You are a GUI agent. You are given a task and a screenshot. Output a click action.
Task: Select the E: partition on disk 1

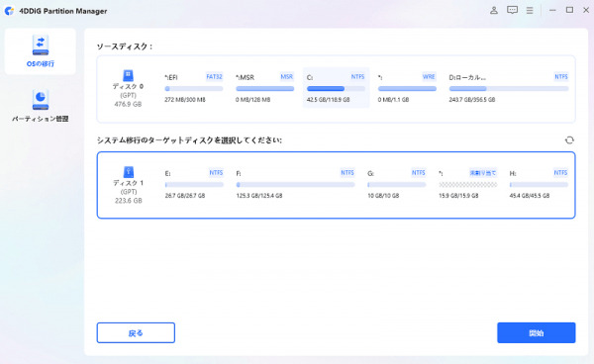194,184
